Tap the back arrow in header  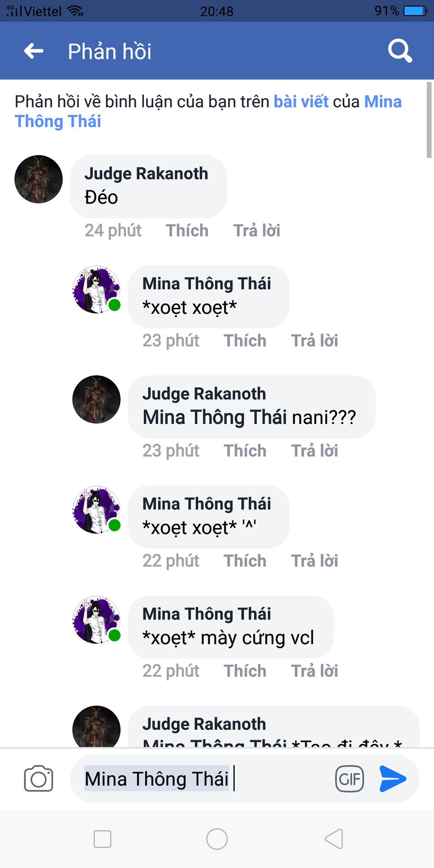pyautogui.click(x=34, y=51)
